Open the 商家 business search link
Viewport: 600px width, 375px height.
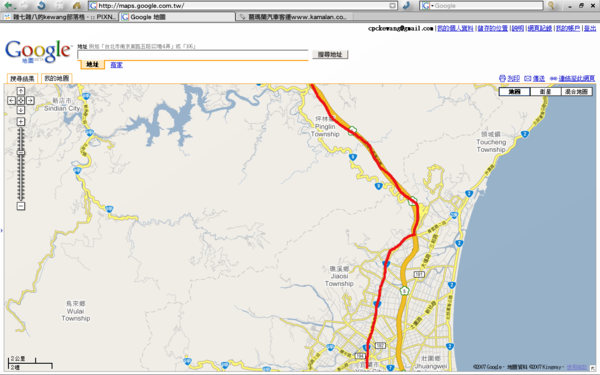[116, 65]
